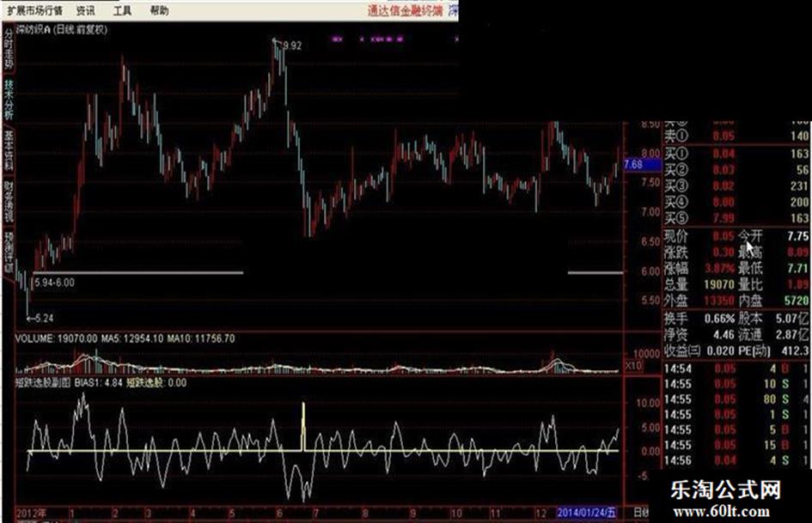Click the 内盘 5720 value

(797, 301)
